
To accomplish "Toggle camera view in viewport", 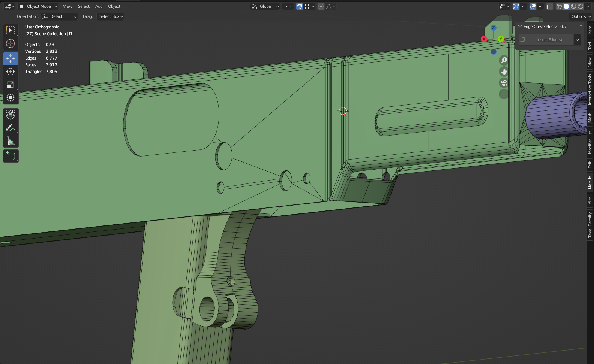I will point(504,83).
